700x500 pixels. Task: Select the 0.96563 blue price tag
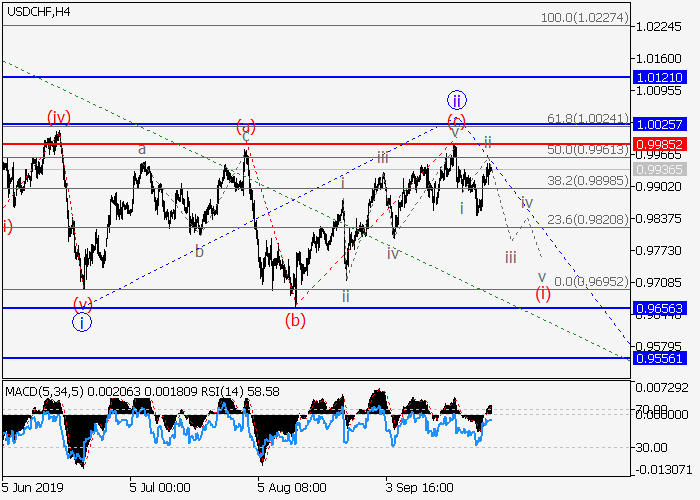coord(662,309)
